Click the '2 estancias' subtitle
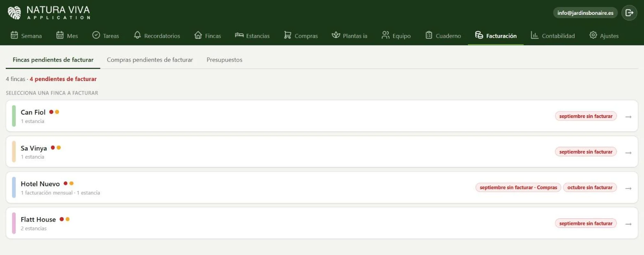This screenshot has height=255, width=644. tap(34, 229)
